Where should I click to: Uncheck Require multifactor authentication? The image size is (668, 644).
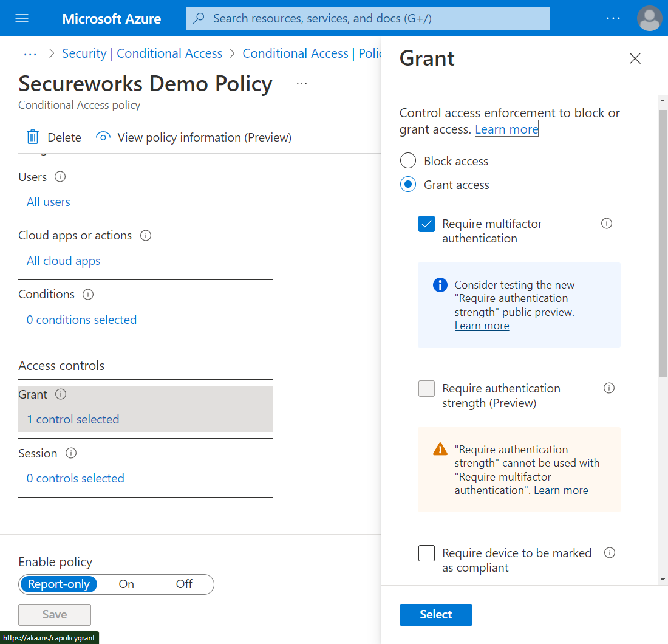426,224
